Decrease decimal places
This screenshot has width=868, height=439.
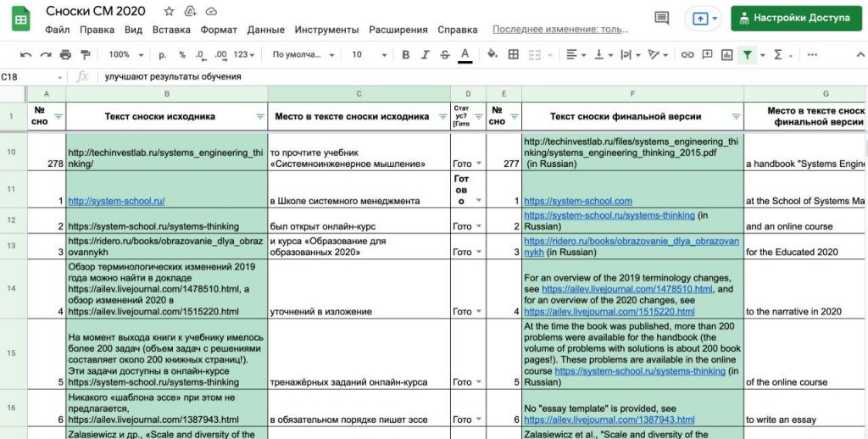(200, 55)
